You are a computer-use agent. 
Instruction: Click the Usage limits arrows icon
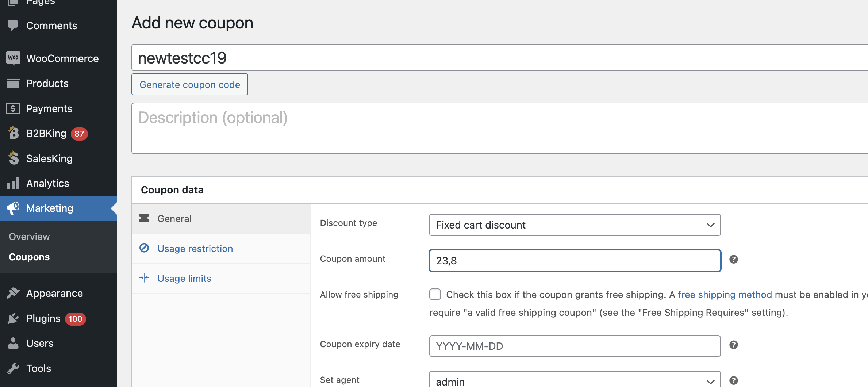pyautogui.click(x=144, y=278)
